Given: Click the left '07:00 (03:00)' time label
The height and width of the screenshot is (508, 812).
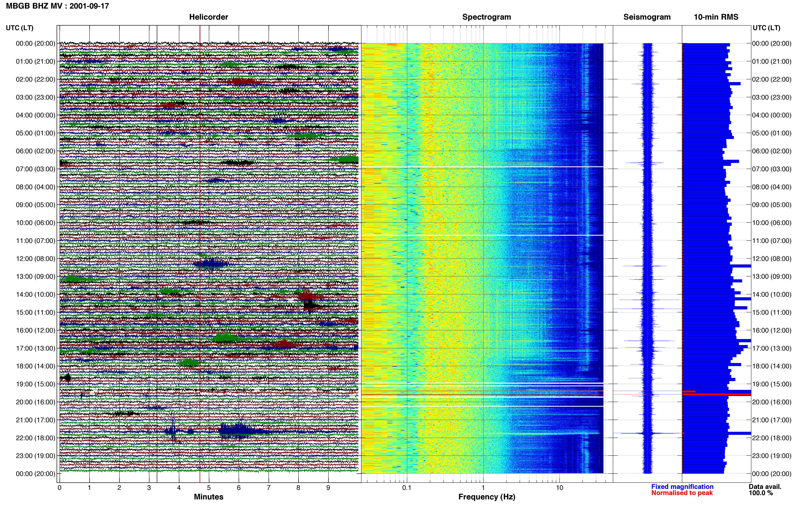Looking at the screenshot, I should tap(36, 169).
